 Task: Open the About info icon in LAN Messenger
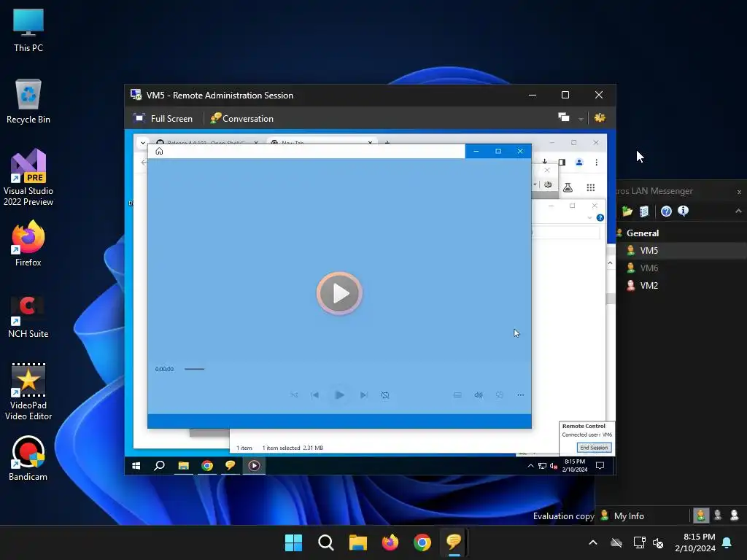pyautogui.click(x=683, y=211)
